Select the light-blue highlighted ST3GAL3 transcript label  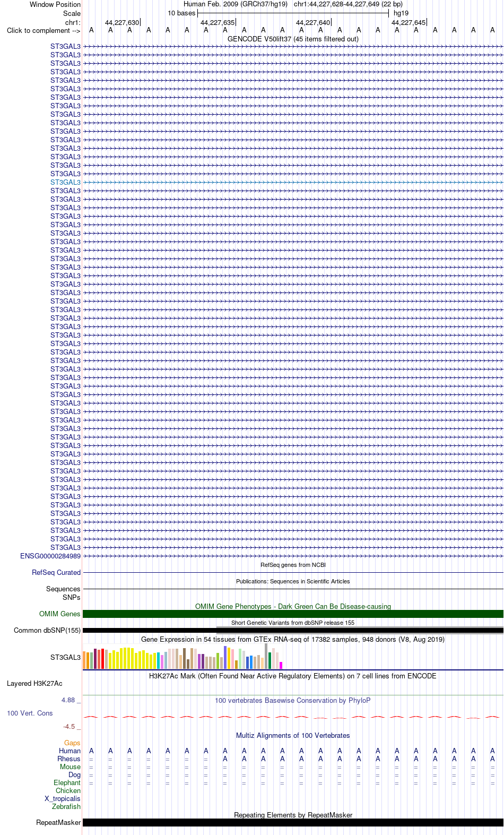[x=65, y=182]
